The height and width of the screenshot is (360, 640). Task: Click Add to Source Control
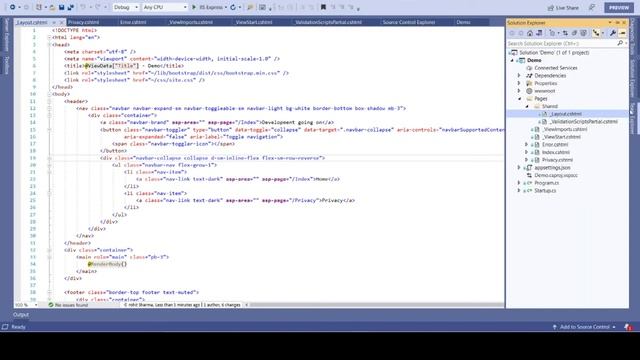click(584, 327)
